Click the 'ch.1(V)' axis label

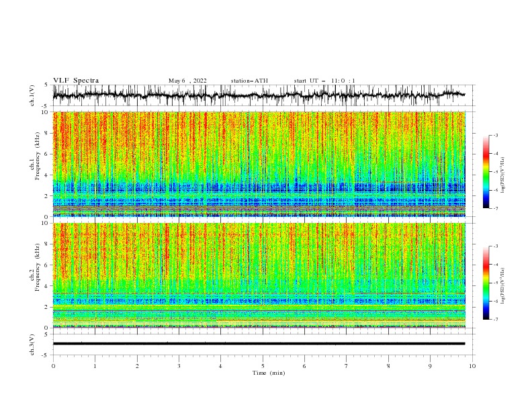pos(32,95)
